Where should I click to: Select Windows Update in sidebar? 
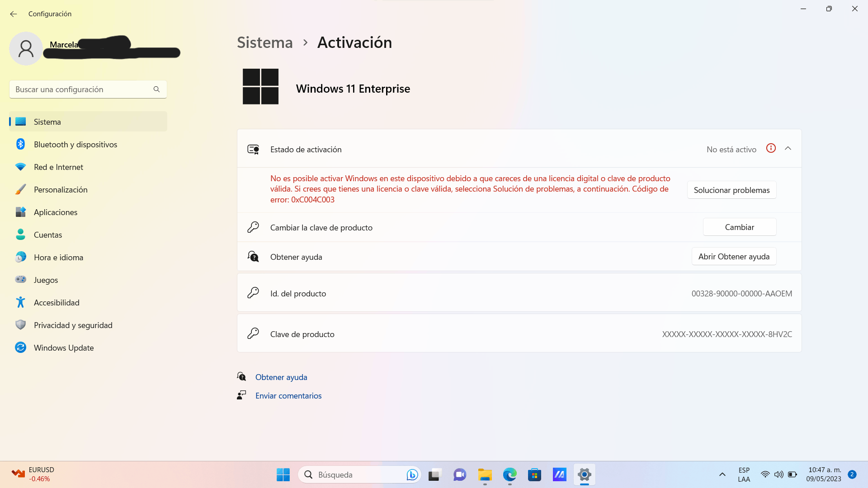pyautogui.click(x=64, y=348)
